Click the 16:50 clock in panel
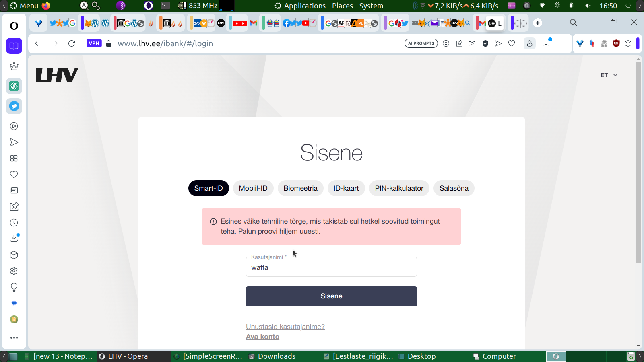This screenshot has height=362, width=644. coord(608,6)
